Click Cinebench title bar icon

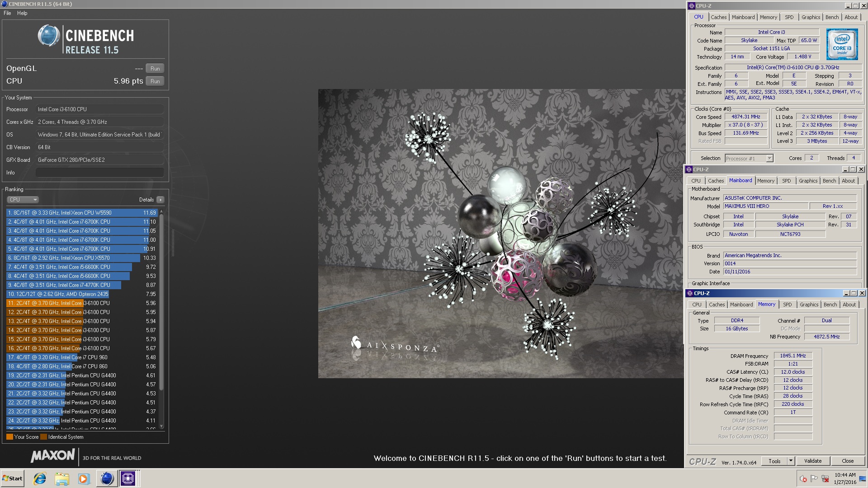coord(4,4)
